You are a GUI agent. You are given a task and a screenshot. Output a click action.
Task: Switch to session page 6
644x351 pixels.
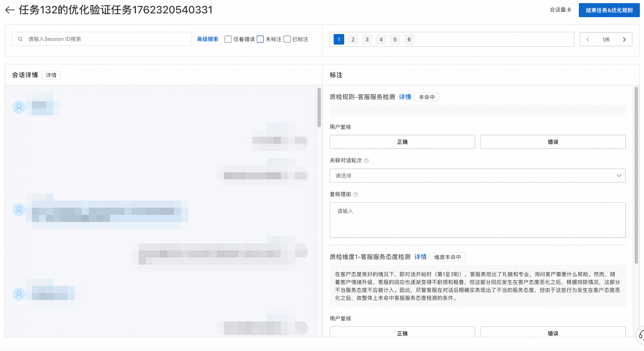click(x=409, y=39)
